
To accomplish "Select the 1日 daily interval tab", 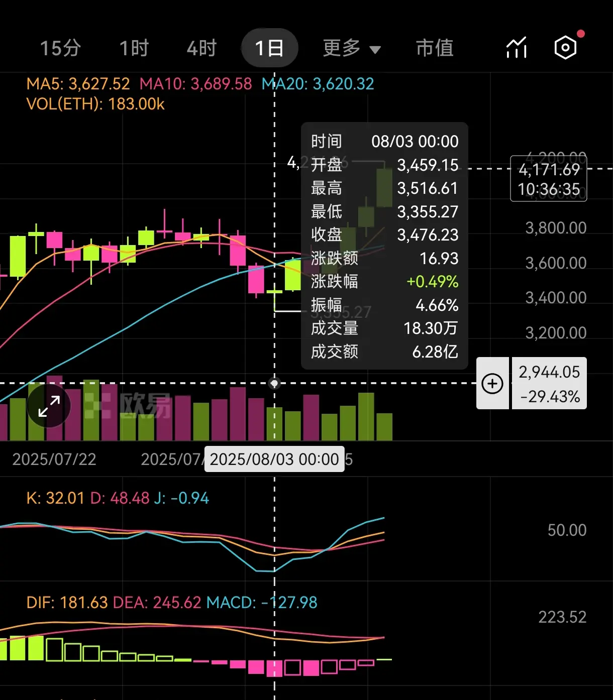I will [270, 48].
